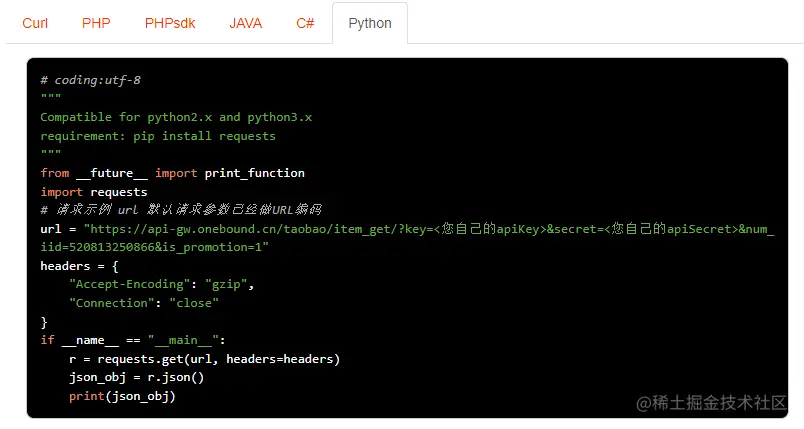Screen dimensions: 804x429
Task: Click the "Connection": "close" header line
Action: point(144,303)
